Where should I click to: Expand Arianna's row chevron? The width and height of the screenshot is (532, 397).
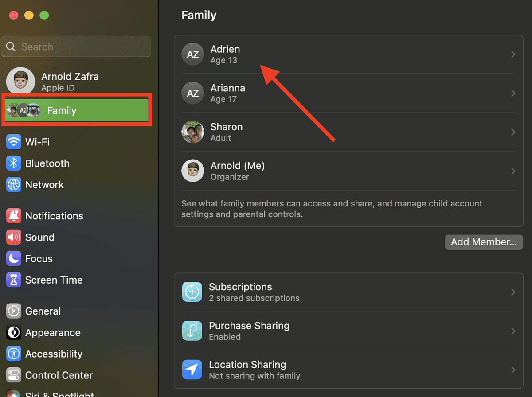click(513, 93)
